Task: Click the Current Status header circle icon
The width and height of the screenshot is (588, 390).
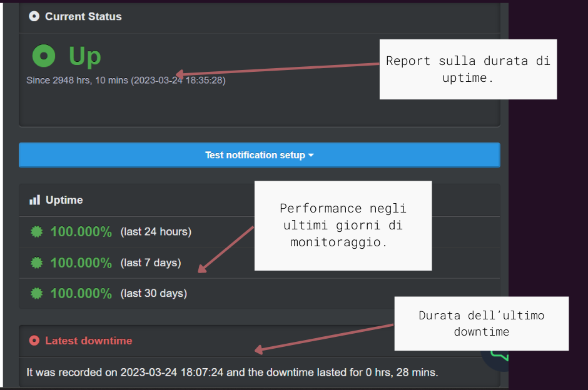Action: 34,17
